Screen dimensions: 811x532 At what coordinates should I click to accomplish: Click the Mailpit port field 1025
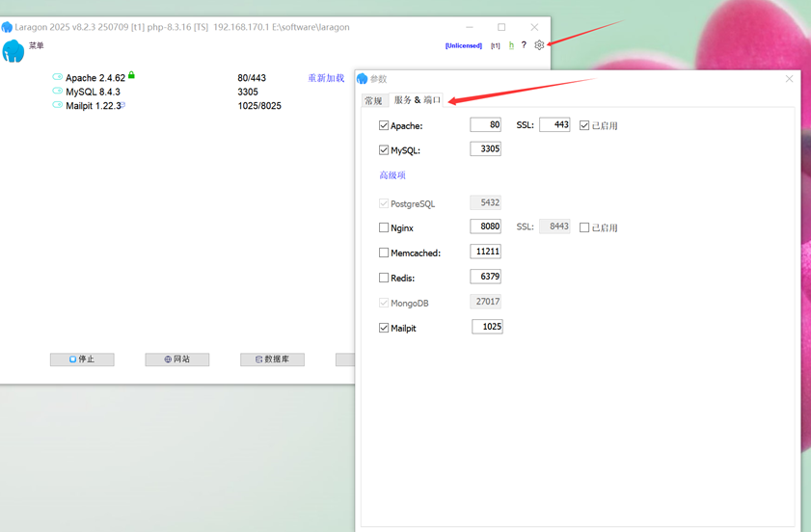[487, 326]
